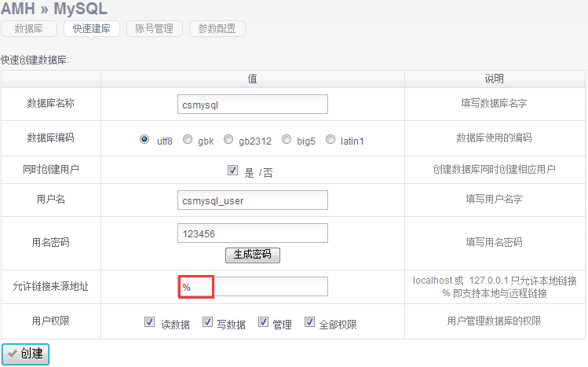Viewport: 588px width, 367px height.
Task: Go to the 参数配置 tab
Action: coord(217,28)
